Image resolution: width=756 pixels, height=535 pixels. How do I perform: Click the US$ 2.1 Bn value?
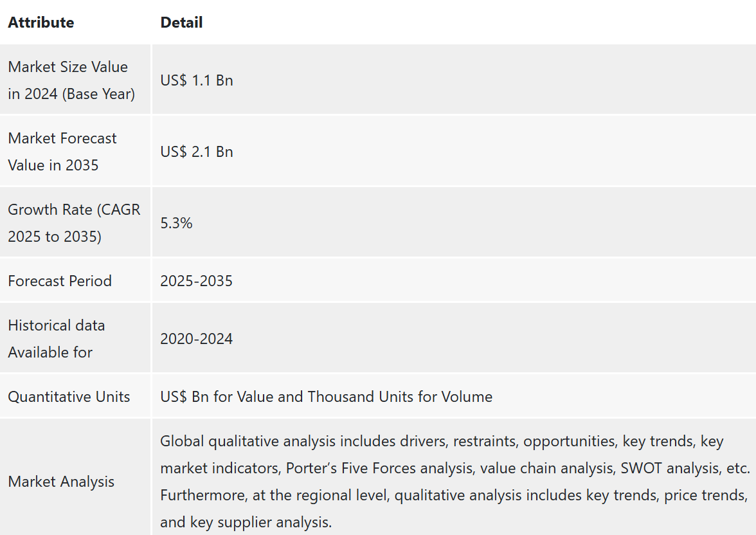tap(197, 152)
